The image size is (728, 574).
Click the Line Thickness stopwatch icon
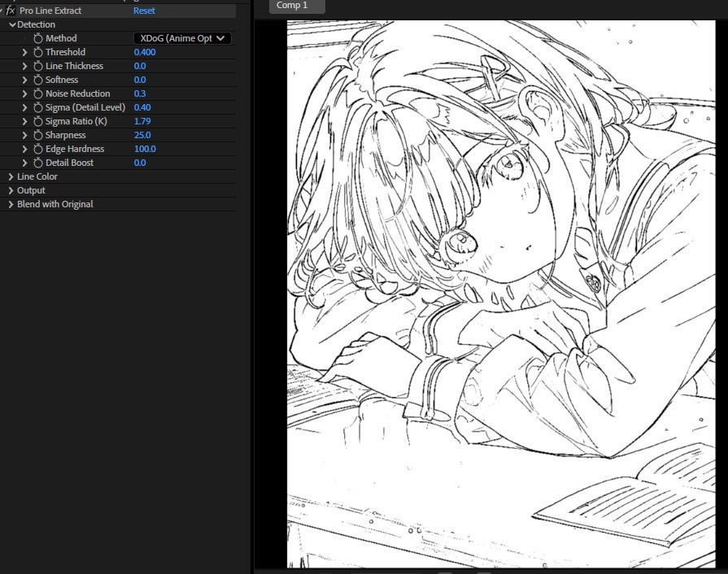(38, 67)
